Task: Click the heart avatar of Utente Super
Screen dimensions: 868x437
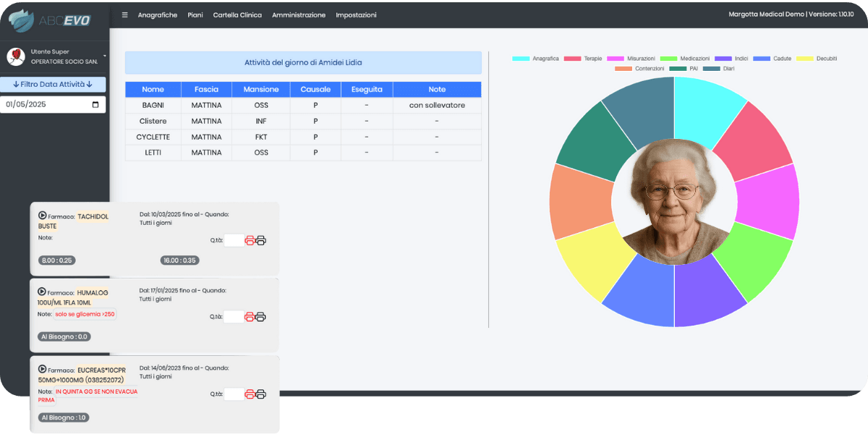Action: (x=16, y=56)
